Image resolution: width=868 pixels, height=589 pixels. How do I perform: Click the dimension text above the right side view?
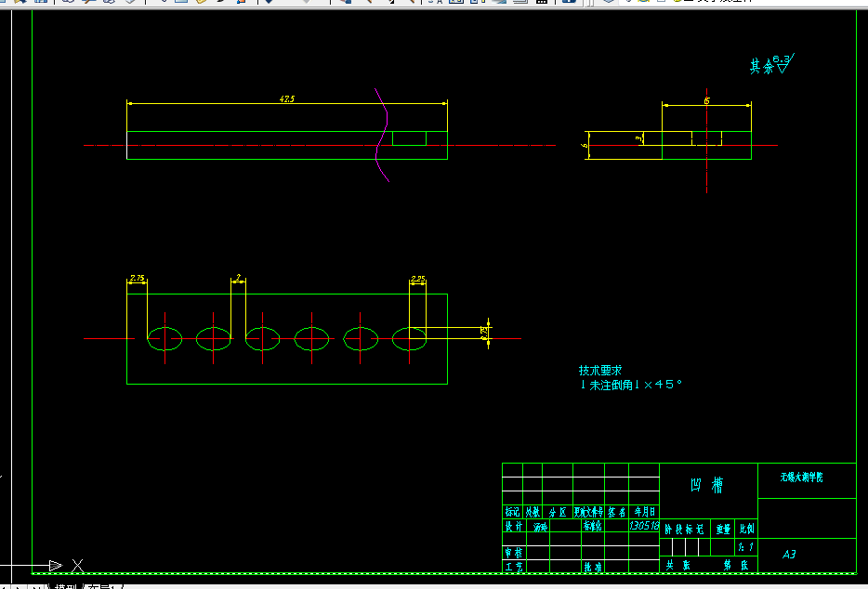pos(706,101)
